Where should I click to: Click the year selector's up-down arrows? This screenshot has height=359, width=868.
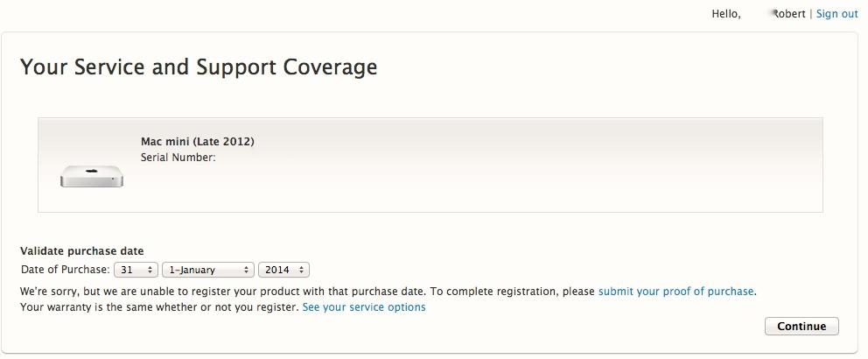pos(301,270)
